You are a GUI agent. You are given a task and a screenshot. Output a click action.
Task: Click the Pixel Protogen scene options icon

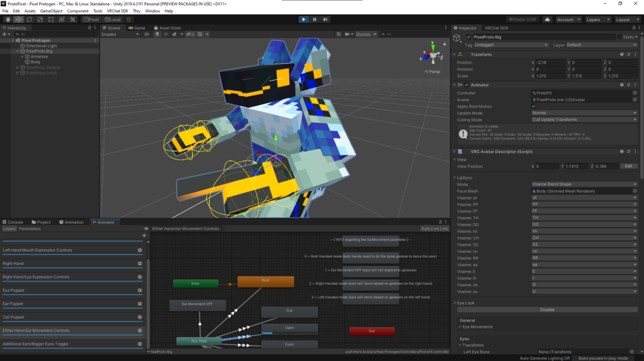[x=95, y=40]
